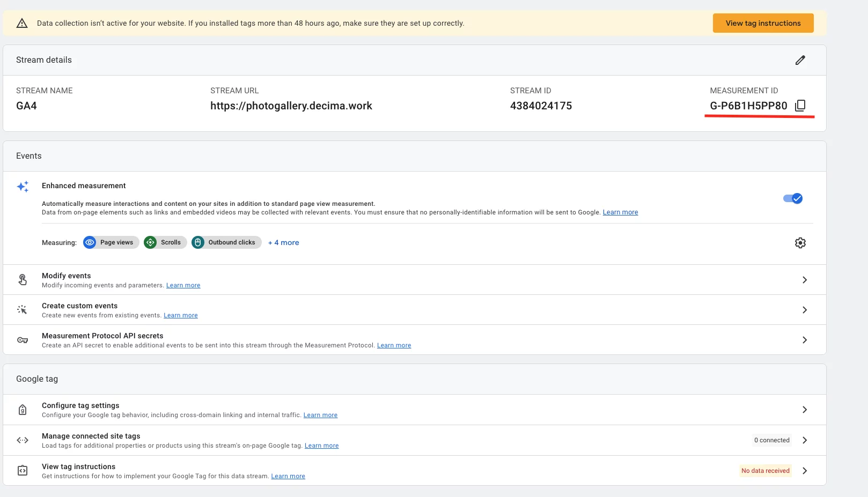Image resolution: width=868 pixels, height=497 pixels.
Task: Click the Manage connected site tags code icon
Action: [x=22, y=440]
